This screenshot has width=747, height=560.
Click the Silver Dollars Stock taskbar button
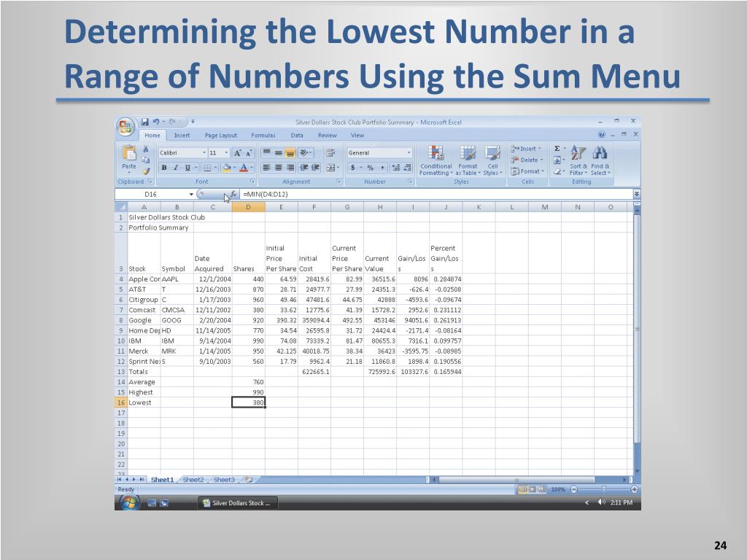pyautogui.click(x=237, y=503)
